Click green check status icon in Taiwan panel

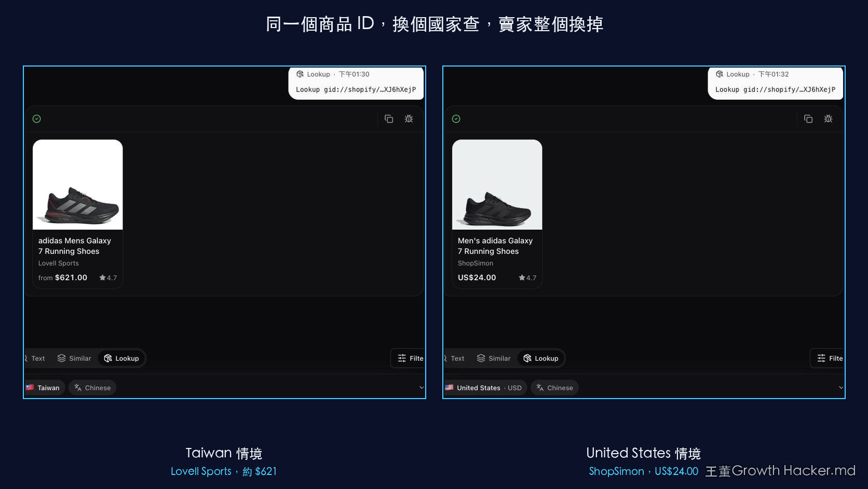[36, 119]
